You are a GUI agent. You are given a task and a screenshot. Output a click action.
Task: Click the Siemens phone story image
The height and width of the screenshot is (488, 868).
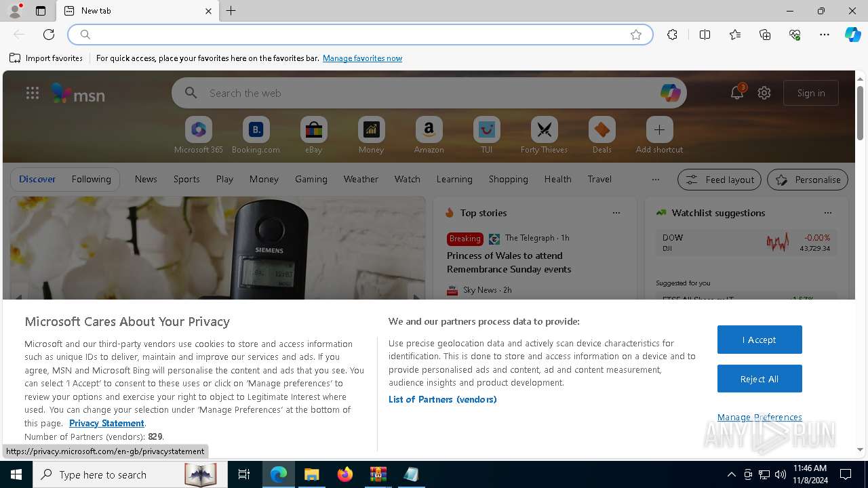coord(217,248)
